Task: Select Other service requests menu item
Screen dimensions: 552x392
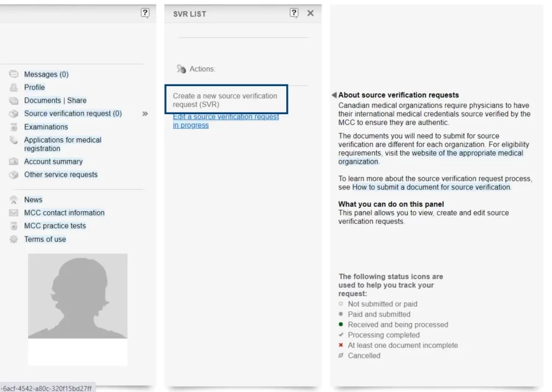Action: coord(61,174)
